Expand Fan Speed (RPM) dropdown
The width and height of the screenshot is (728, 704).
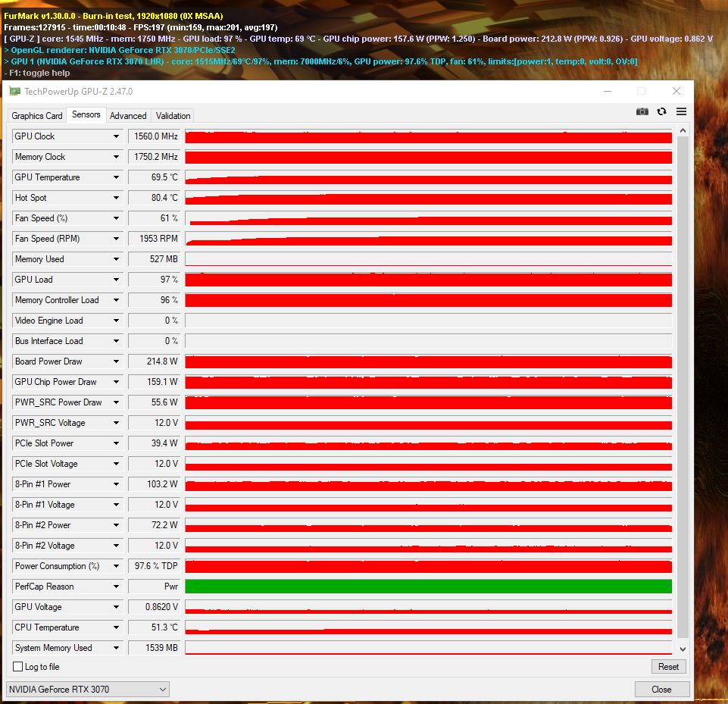(x=116, y=239)
